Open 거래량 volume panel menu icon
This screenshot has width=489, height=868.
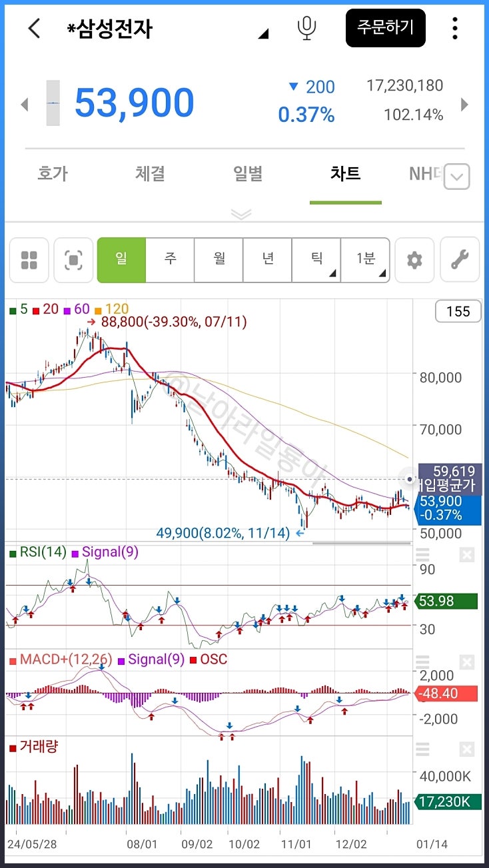click(423, 749)
